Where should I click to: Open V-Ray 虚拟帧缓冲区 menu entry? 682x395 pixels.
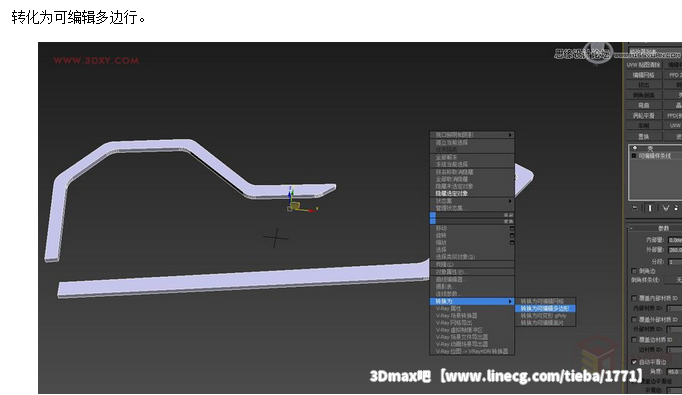coord(472,330)
